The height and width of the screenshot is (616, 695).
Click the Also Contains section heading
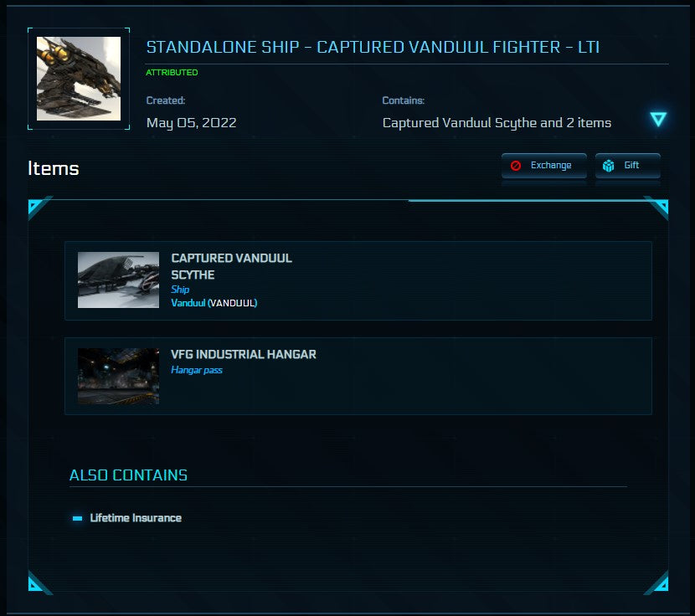point(128,475)
